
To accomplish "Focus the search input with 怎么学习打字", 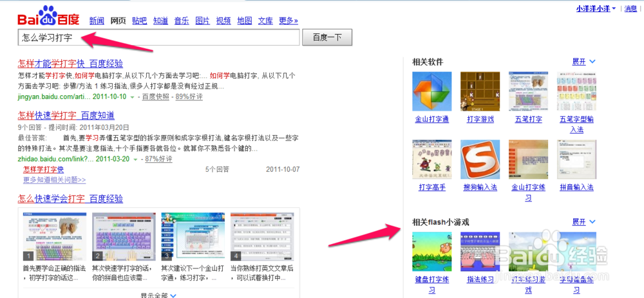I will click(x=158, y=38).
